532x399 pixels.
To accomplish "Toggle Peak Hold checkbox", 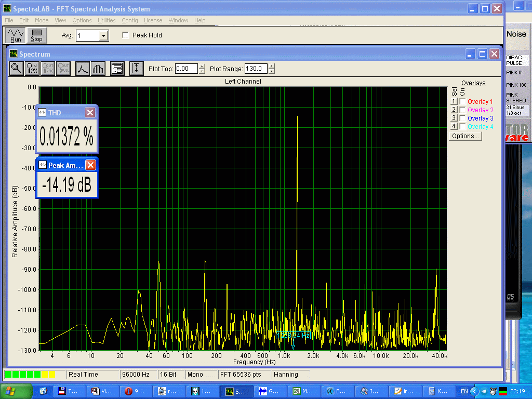I will 126,35.
